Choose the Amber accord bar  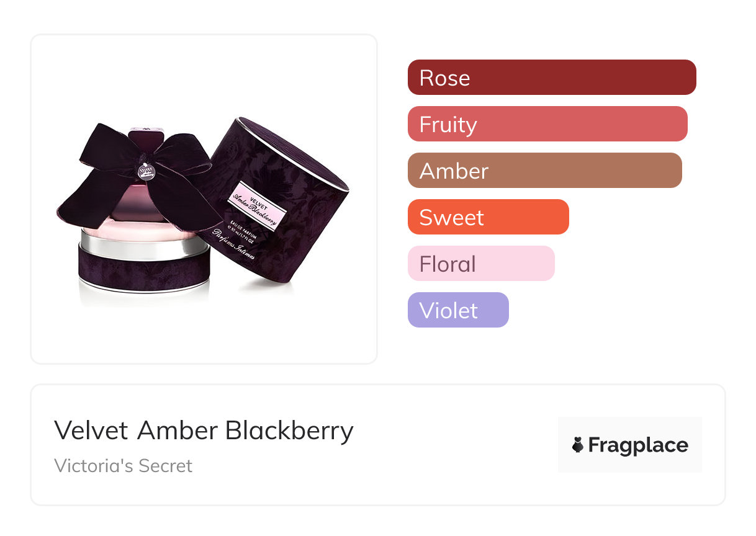[x=544, y=171]
